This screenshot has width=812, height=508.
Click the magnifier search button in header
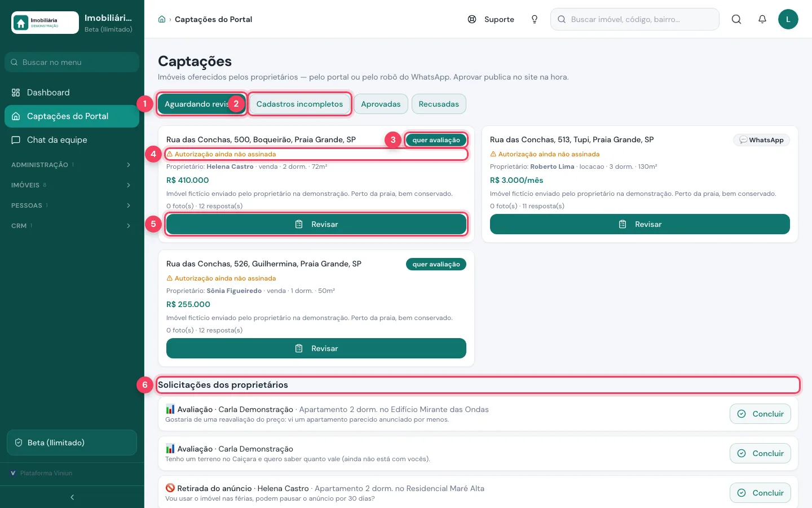[x=736, y=19]
